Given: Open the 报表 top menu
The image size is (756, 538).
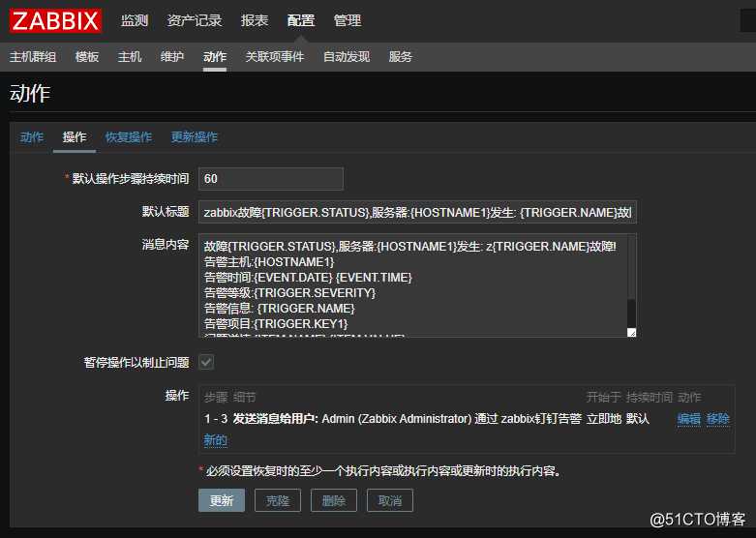Looking at the screenshot, I should 255,20.
